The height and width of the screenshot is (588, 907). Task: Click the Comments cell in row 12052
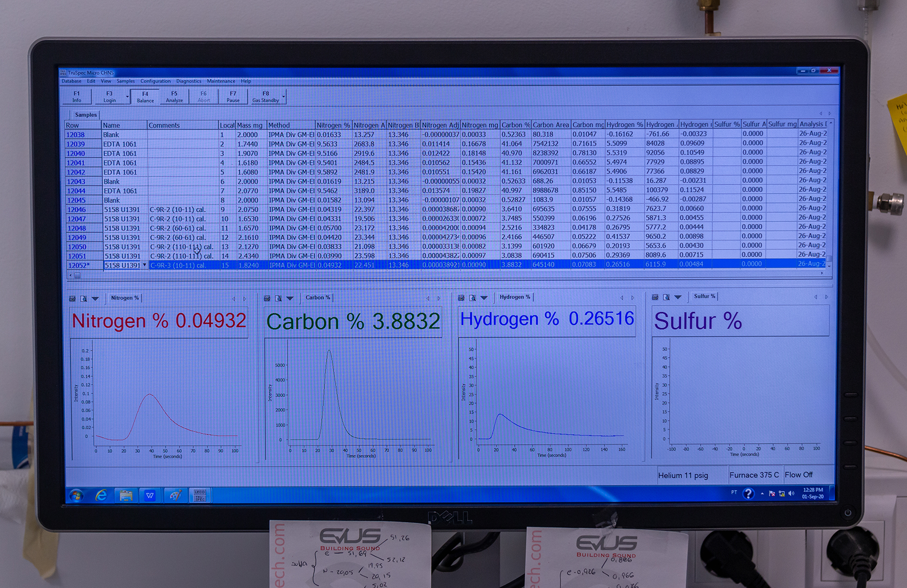click(183, 265)
